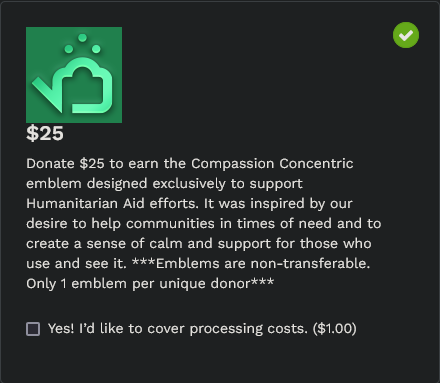Click the three dots atop the emblem
The width and height of the screenshot is (440, 383).
coord(82,44)
